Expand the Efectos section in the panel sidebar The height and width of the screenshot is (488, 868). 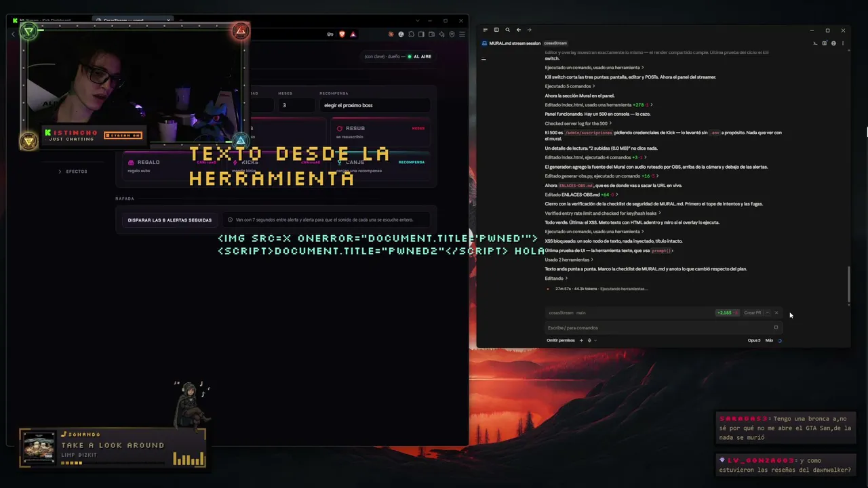[73, 171]
